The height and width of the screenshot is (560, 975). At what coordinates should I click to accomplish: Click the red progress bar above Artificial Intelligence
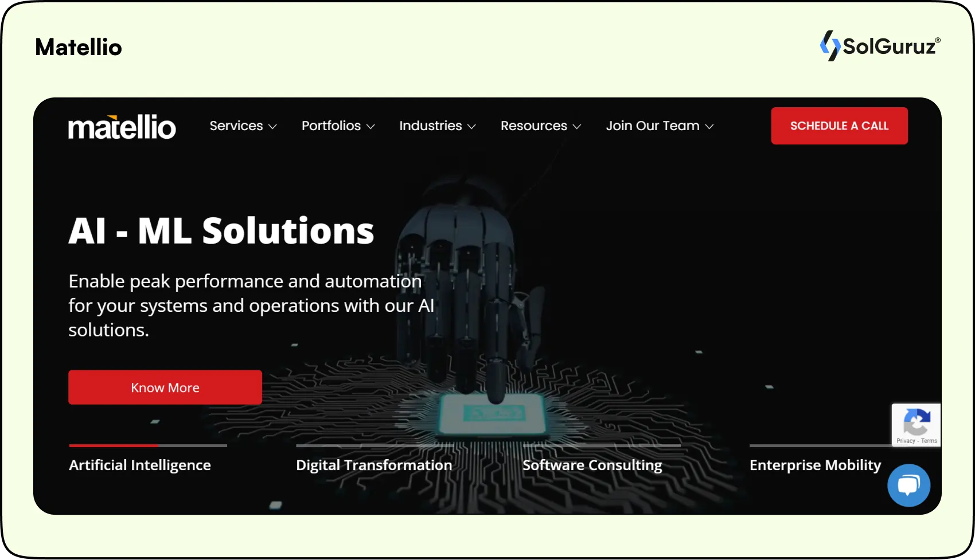[x=114, y=445]
